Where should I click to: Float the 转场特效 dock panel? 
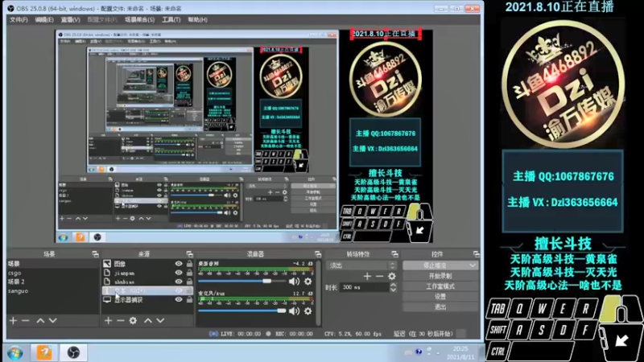click(394, 254)
